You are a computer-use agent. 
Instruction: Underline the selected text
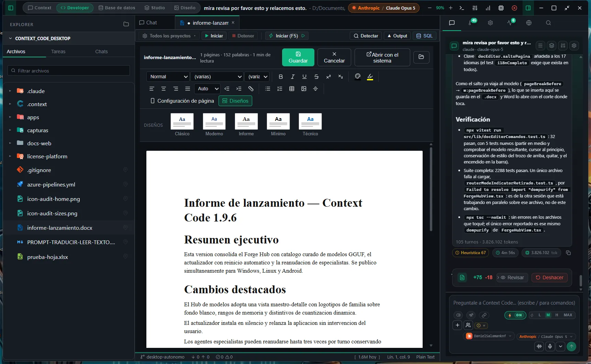[304, 77]
